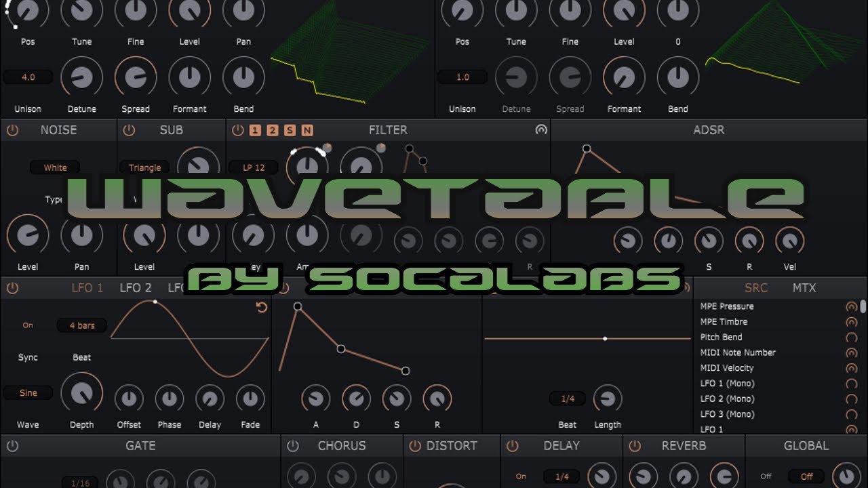Click the Vel knob in ADSR section

pyautogui.click(x=790, y=241)
